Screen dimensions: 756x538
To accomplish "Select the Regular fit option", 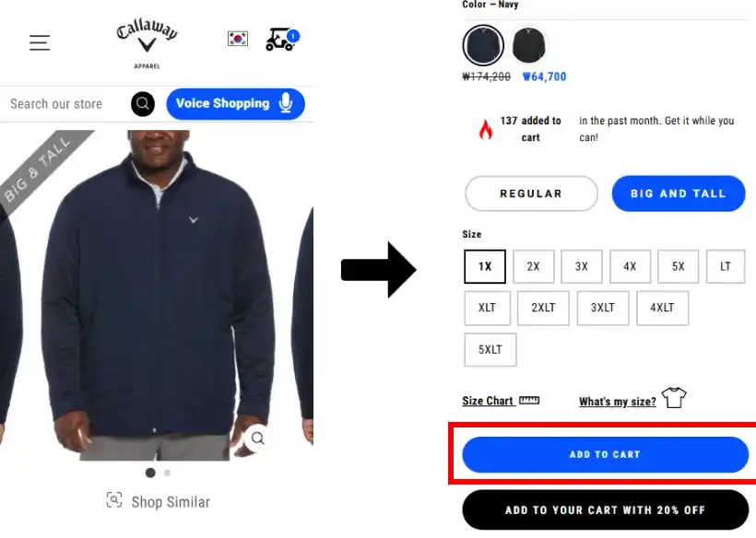I will click(x=531, y=193).
